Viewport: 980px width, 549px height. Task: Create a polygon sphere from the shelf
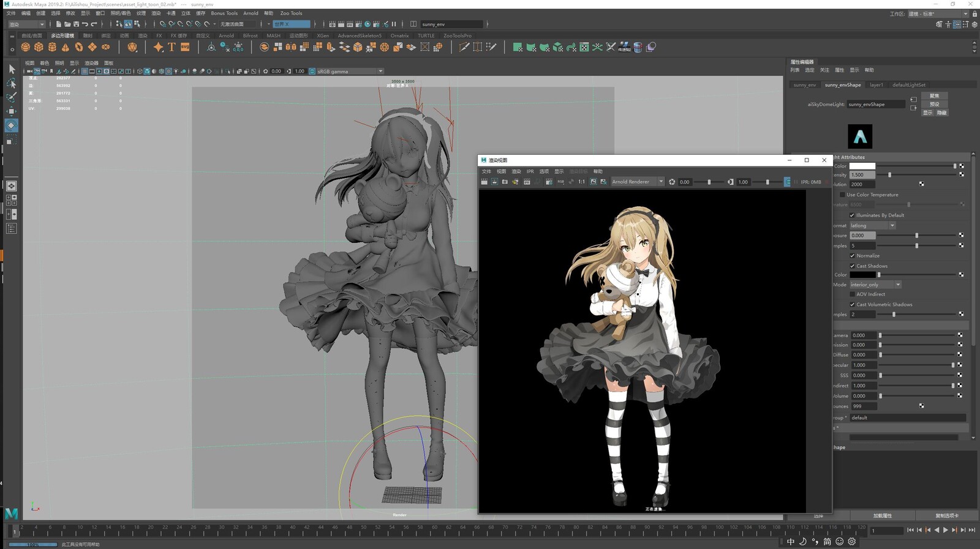(25, 47)
